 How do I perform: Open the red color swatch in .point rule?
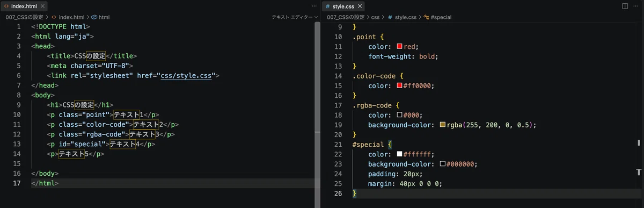[x=399, y=47]
